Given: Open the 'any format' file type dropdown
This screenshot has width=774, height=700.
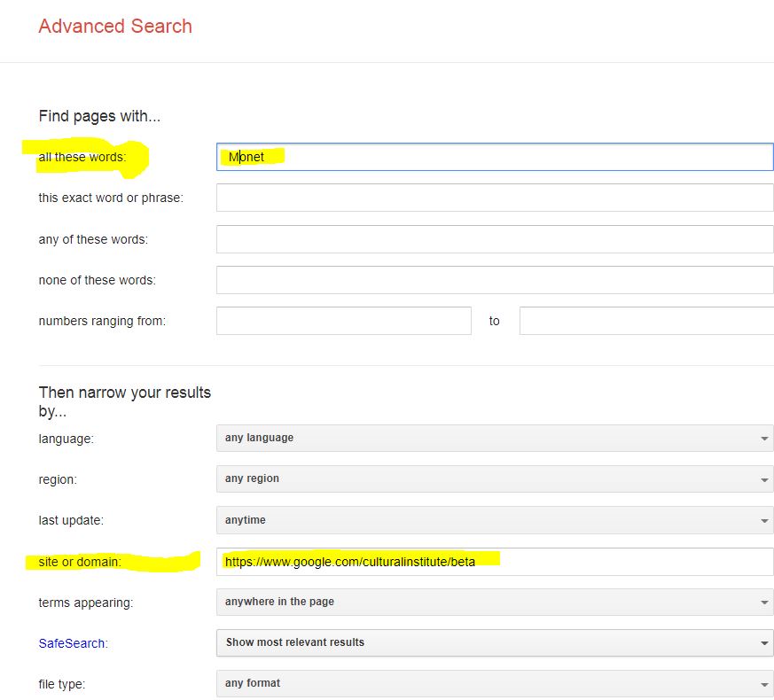Looking at the screenshot, I should (x=495, y=684).
